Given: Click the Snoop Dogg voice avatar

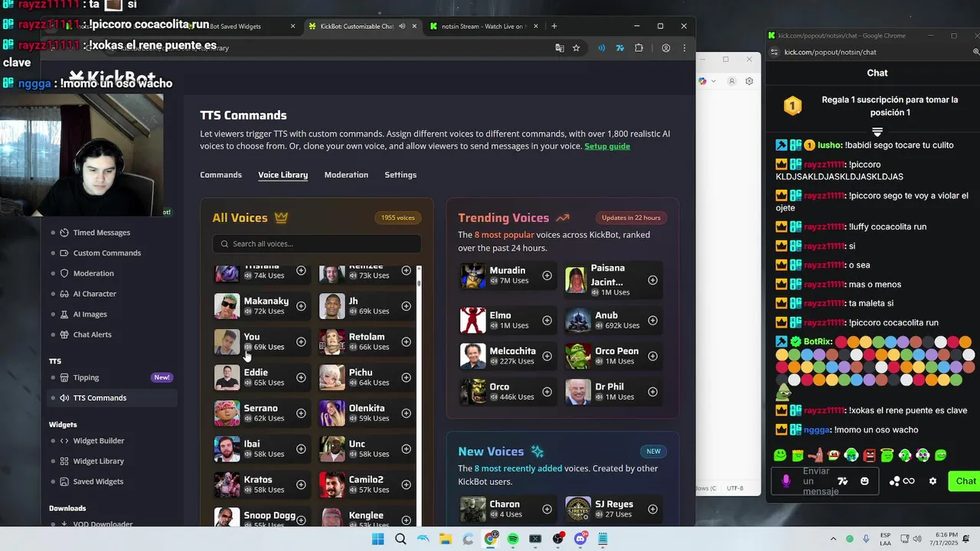Looking at the screenshot, I should point(227,517).
